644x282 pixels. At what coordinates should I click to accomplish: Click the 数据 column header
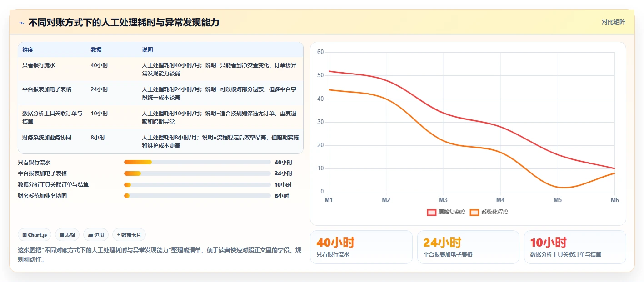96,50
